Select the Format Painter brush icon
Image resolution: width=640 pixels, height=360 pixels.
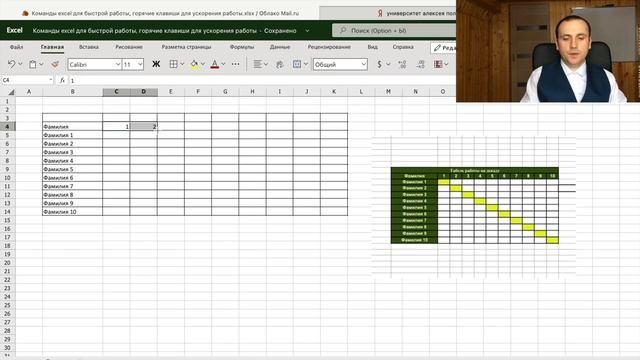point(55,64)
